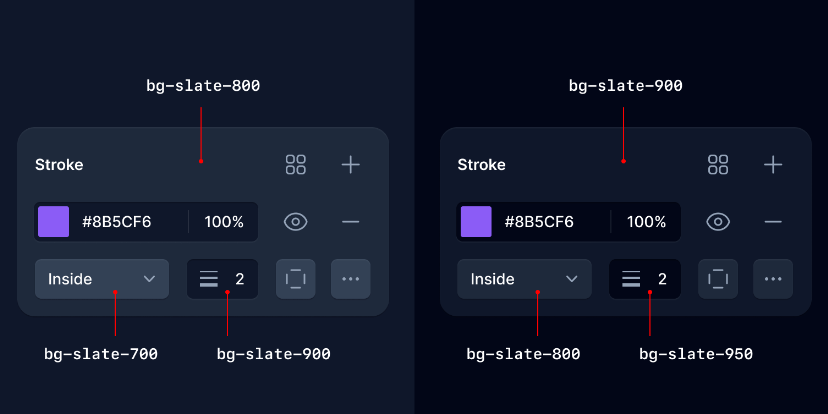Click the stroke weight field showing 2 in left panel
Viewport: 828px width, 414px height.
(x=223, y=279)
